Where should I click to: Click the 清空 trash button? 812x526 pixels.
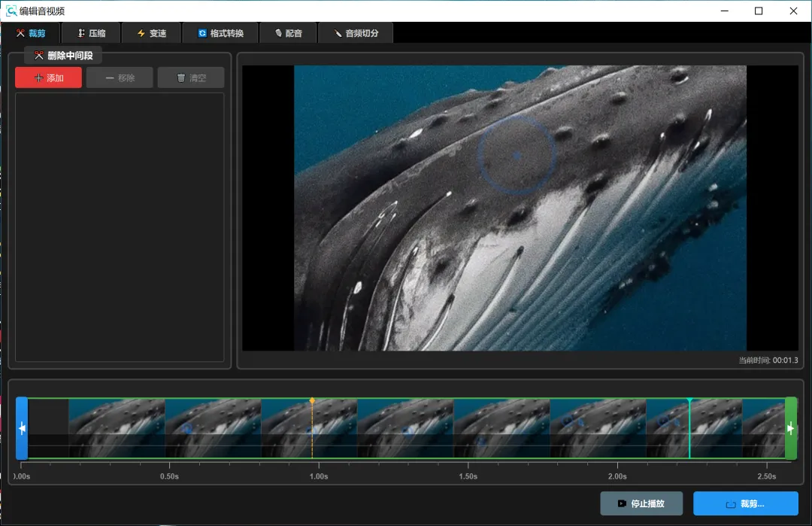tap(191, 78)
